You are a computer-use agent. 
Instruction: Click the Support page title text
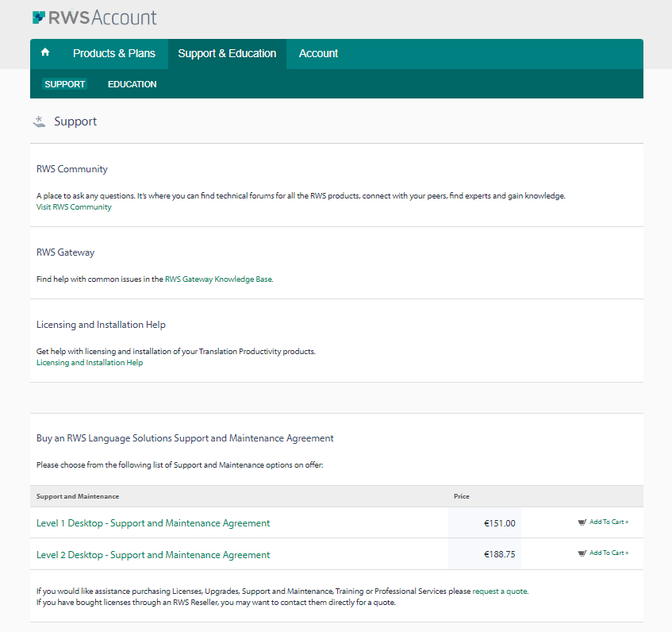click(75, 121)
